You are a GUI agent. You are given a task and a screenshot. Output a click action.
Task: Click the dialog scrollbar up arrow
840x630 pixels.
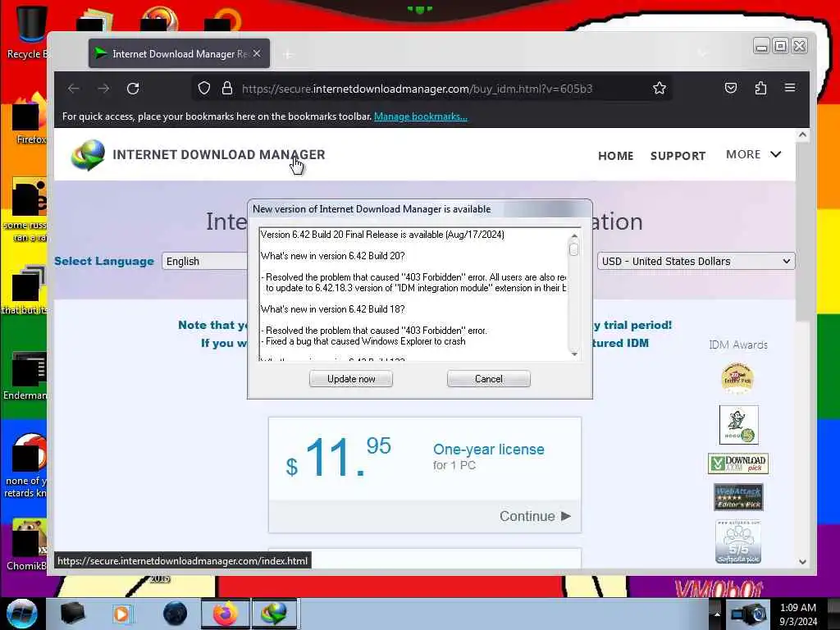574,235
